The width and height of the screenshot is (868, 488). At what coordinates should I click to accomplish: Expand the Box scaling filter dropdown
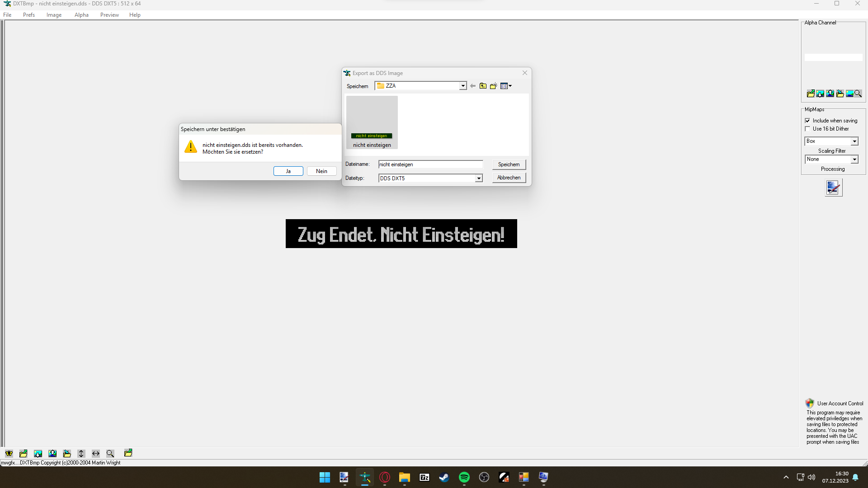(x=854, y=141)
